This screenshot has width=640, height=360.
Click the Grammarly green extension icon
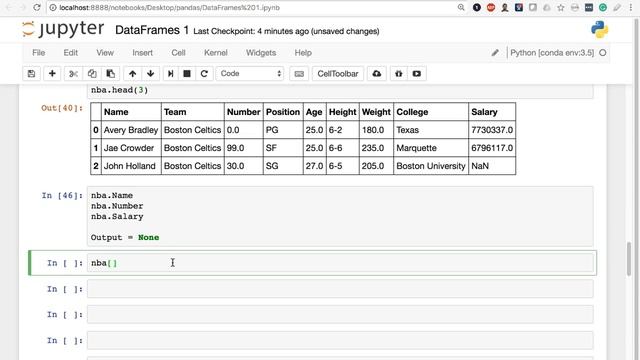(x=603, y=7)
